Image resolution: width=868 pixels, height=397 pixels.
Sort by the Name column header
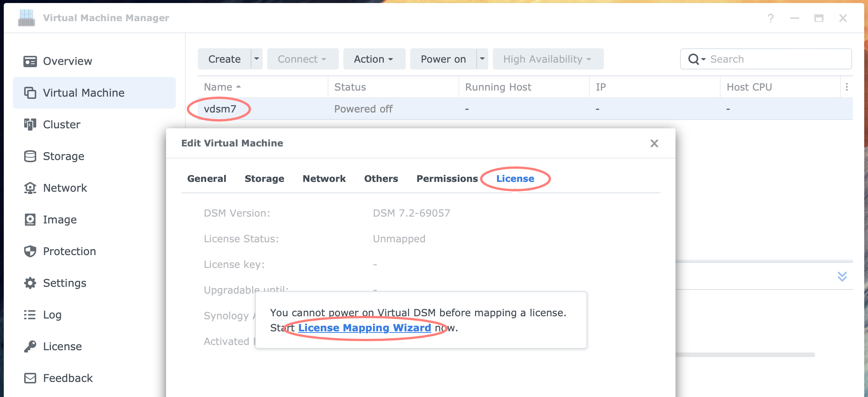tap(262, 87)
